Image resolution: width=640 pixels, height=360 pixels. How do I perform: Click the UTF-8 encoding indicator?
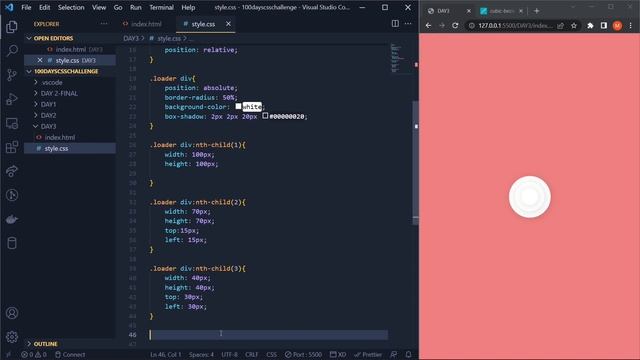click(229, 355)
